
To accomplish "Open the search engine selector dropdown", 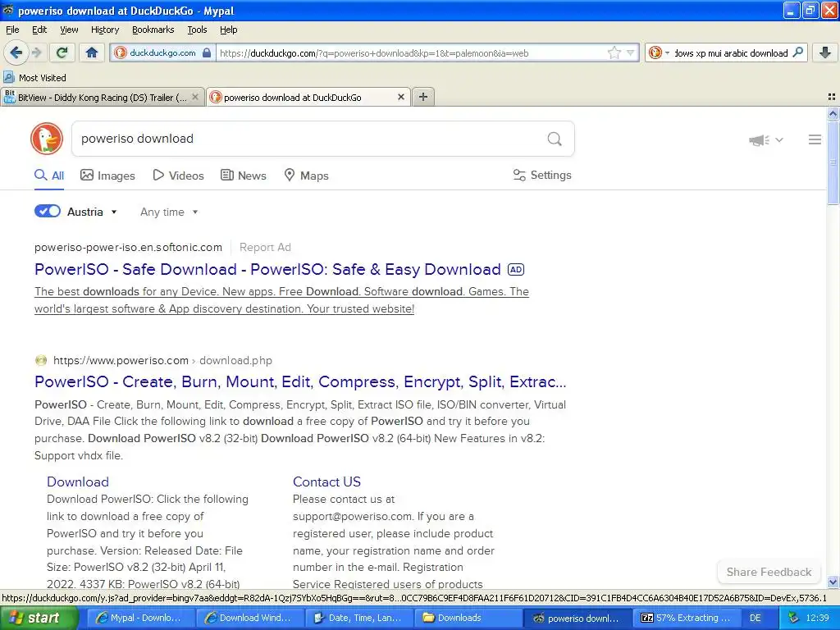I will pos(659,53).
